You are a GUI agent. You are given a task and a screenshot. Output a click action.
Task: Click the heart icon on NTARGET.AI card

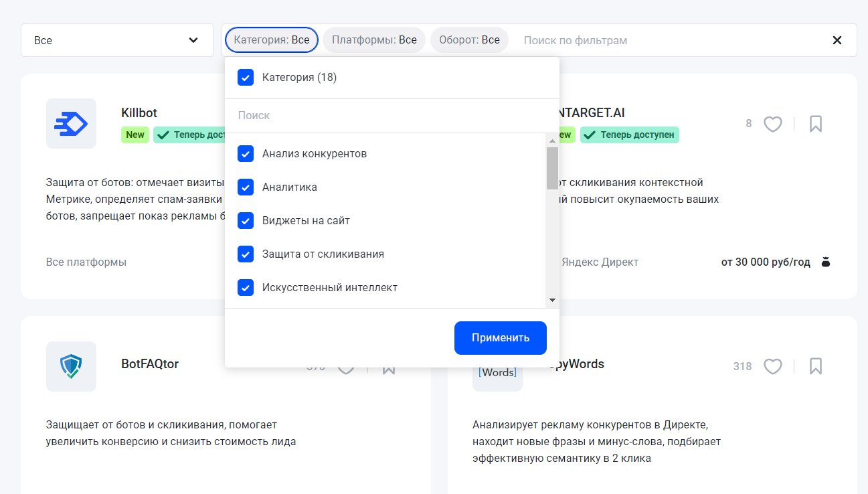[773, 123]
